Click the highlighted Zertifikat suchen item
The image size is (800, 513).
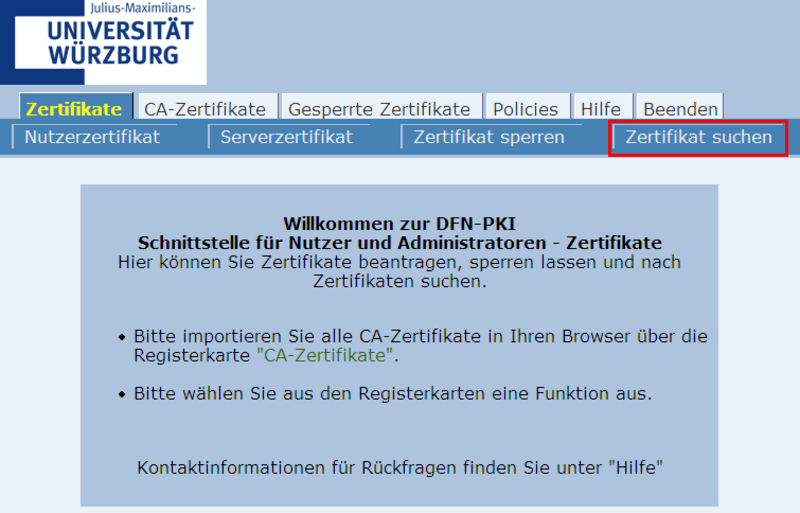point(699,137)
